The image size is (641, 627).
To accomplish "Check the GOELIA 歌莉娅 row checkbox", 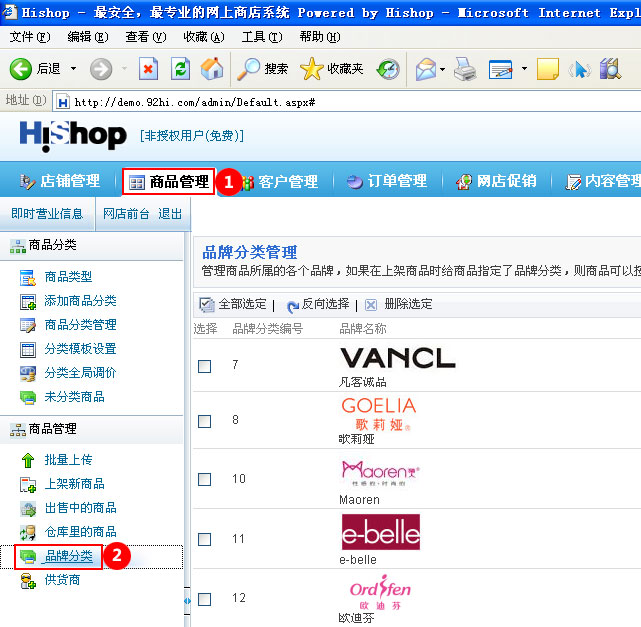I will 204,421.
